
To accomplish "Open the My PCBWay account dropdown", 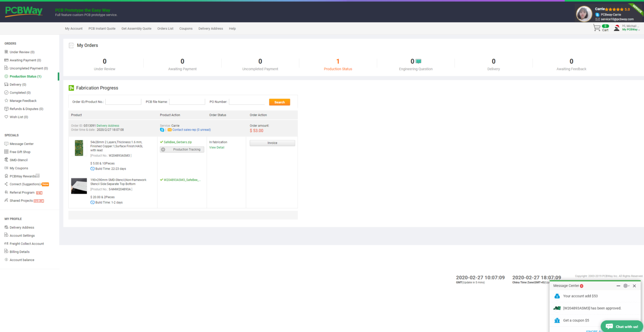I will [631, 29].
